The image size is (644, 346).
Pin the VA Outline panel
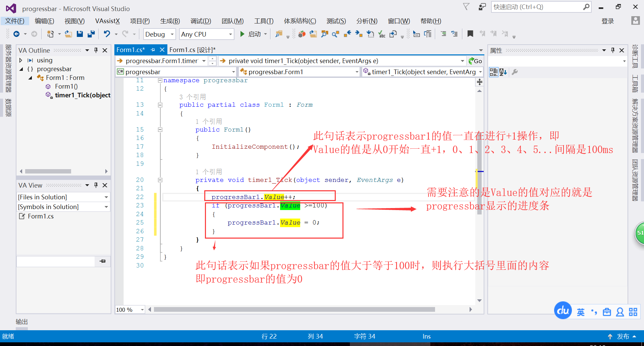point(96,50)
